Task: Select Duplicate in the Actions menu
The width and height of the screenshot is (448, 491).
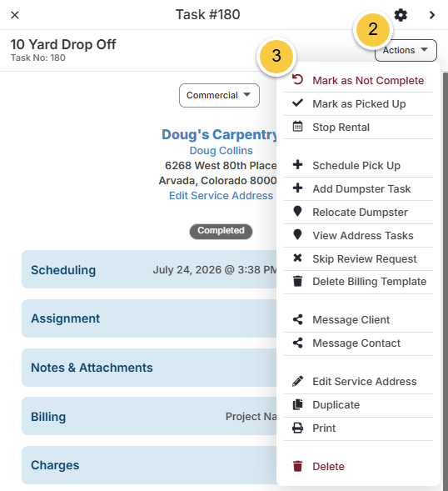Action: [x=358, y=405]
